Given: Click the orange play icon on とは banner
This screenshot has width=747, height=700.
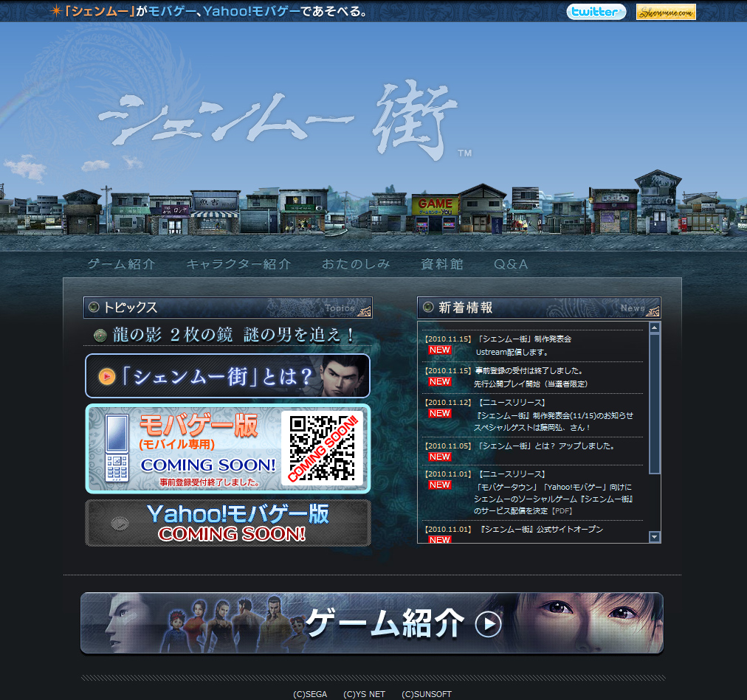Looking at the screenshot, I should pyautogui.click(x=107, y=377).
